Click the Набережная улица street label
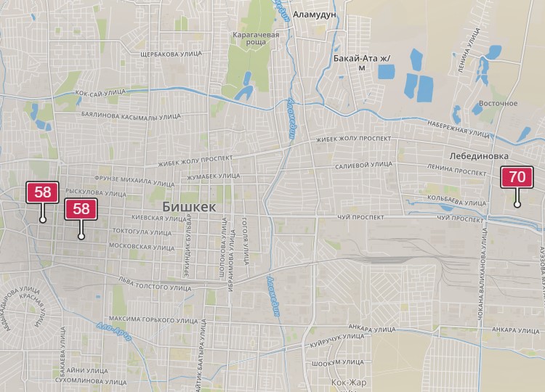The height and width of the screenshot is (392, 545). click(x=458, y=129)
